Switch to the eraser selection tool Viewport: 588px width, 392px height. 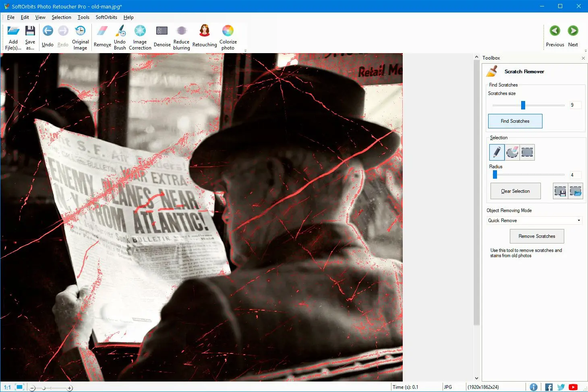point(512,152)
